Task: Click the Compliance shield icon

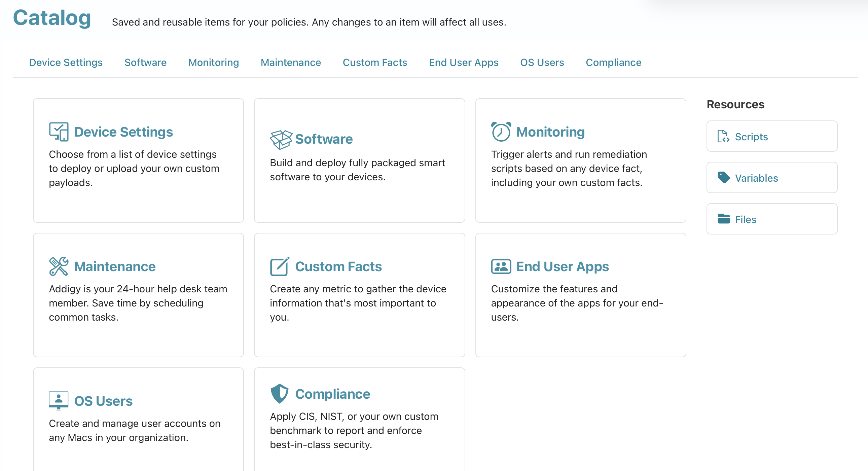Action: pos(280,394)
